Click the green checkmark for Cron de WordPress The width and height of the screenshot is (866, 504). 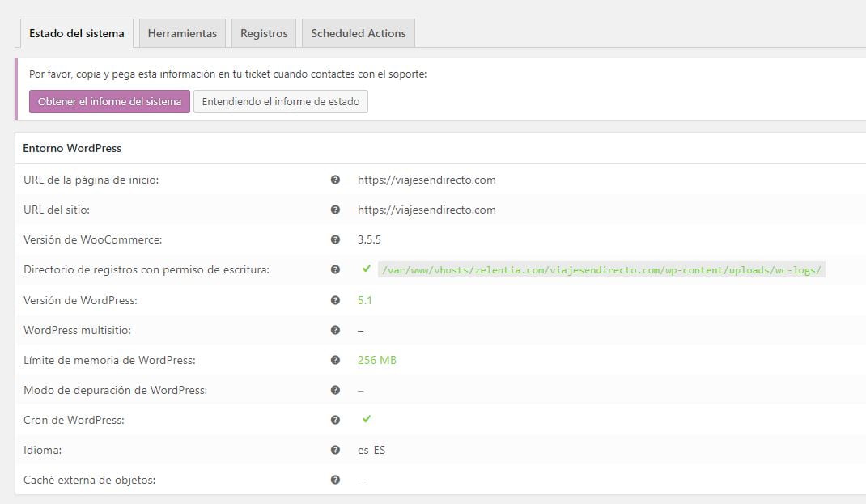pos(367,420)
